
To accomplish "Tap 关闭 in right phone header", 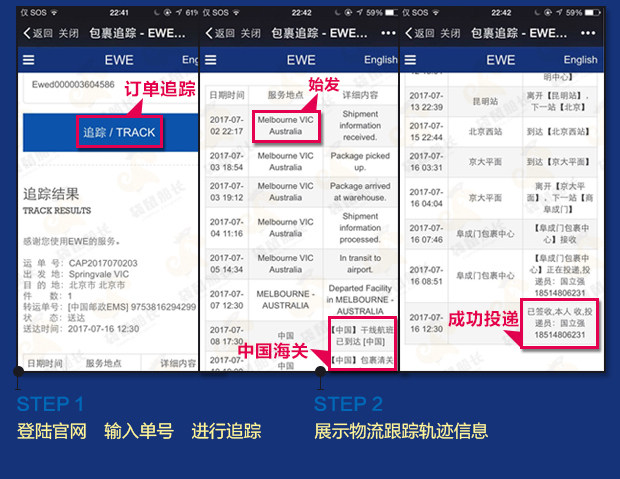I will (450, 33).
